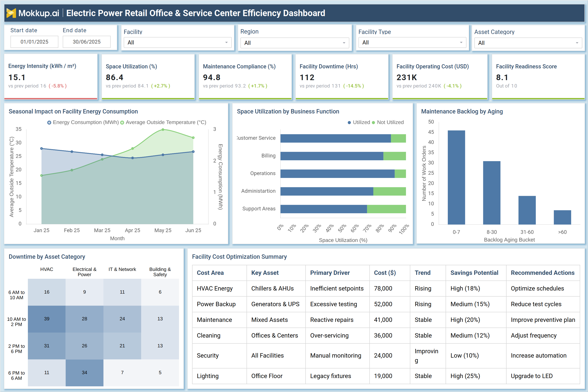
Task: Click the 0-7 backlog aging bar
Action: coord(456,177)
